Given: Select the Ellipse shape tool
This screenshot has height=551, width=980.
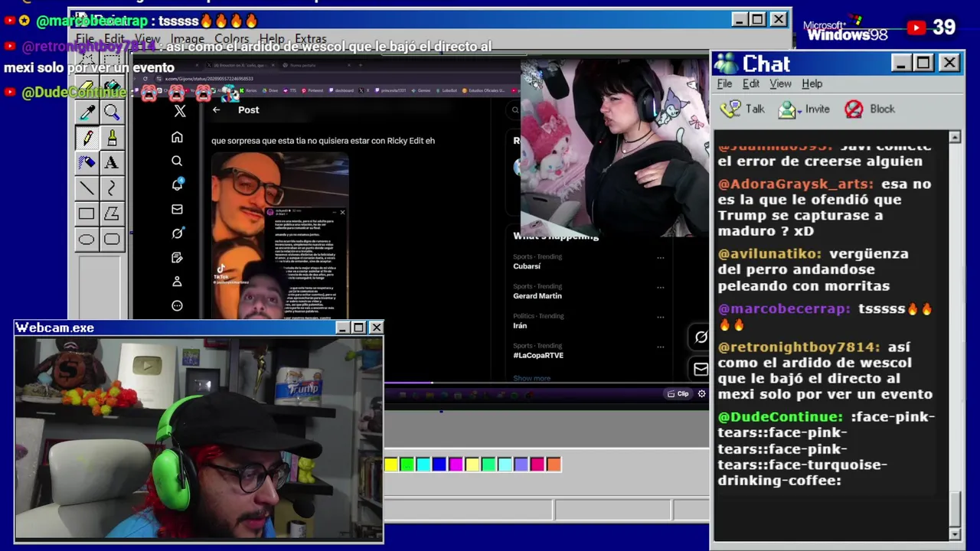Looking at the screenshot, I should (x=87, y=240).
